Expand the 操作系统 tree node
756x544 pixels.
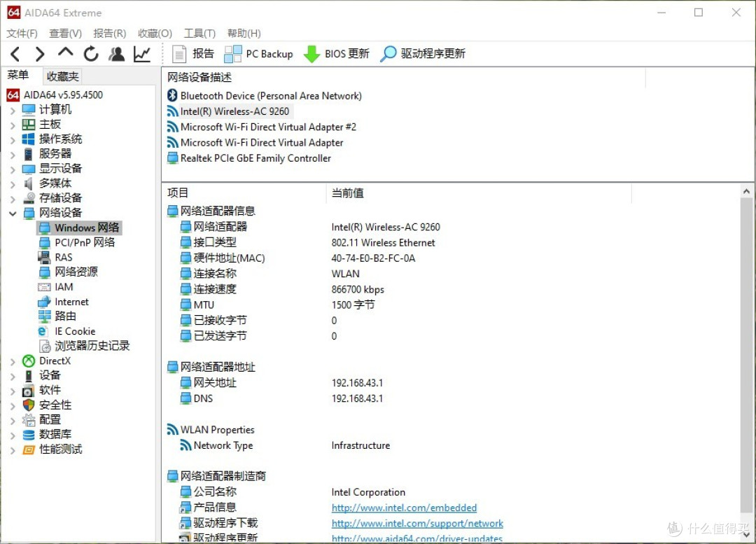pos(13,140)
